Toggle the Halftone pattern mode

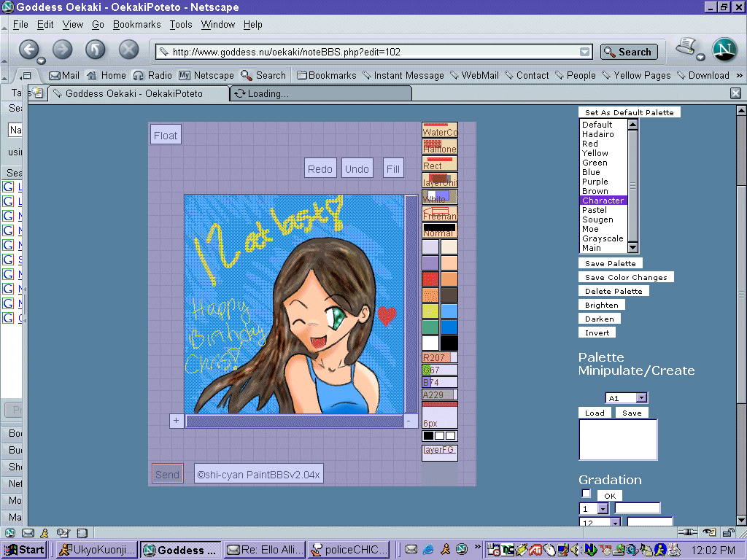point(440,146)
